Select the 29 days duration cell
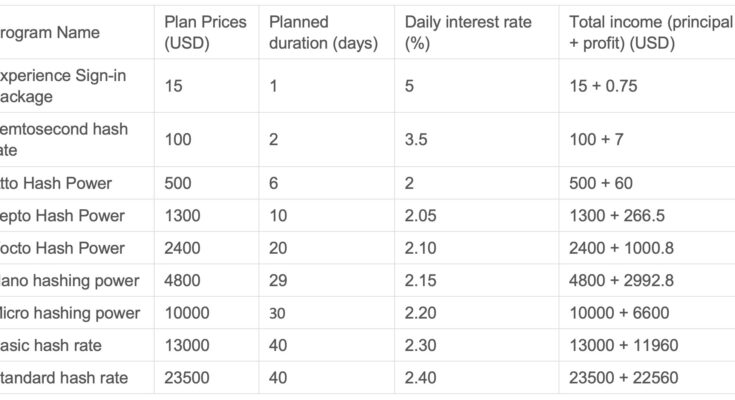This screenshot has width=735, height=400. (x=278, y=280)
